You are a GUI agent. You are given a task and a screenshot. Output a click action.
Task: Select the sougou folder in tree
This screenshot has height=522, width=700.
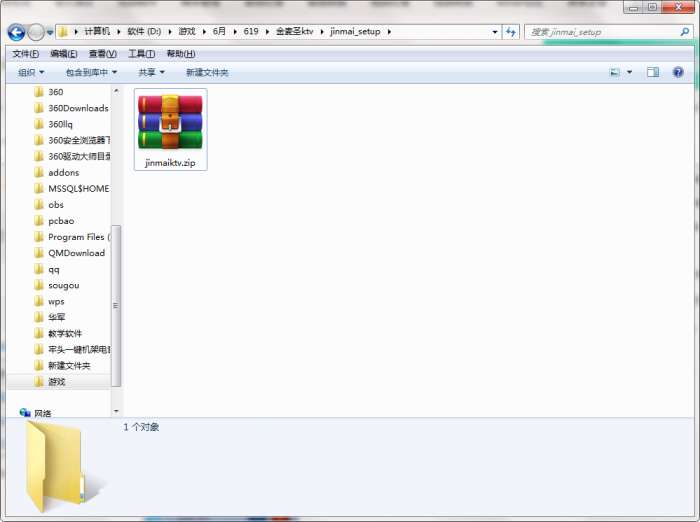(64, 285)
